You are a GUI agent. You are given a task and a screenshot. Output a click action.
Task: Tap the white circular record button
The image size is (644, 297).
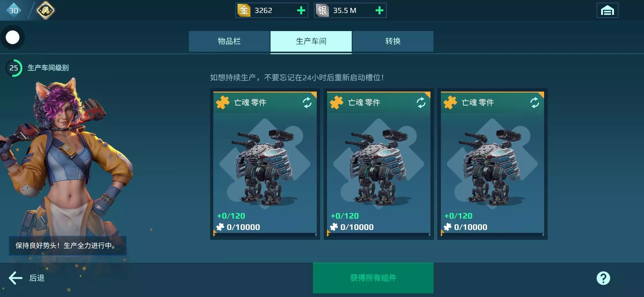(x=13, y=37)
